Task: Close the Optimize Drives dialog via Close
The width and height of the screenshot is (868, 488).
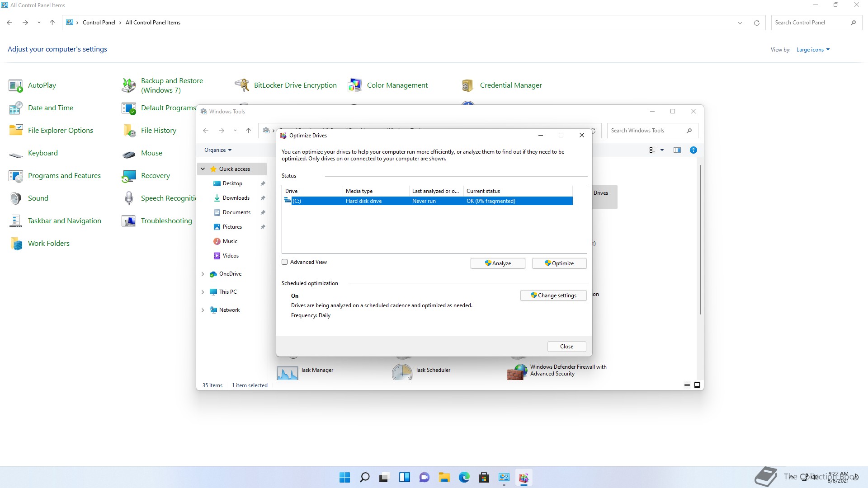Action: (x=566, y=347)
